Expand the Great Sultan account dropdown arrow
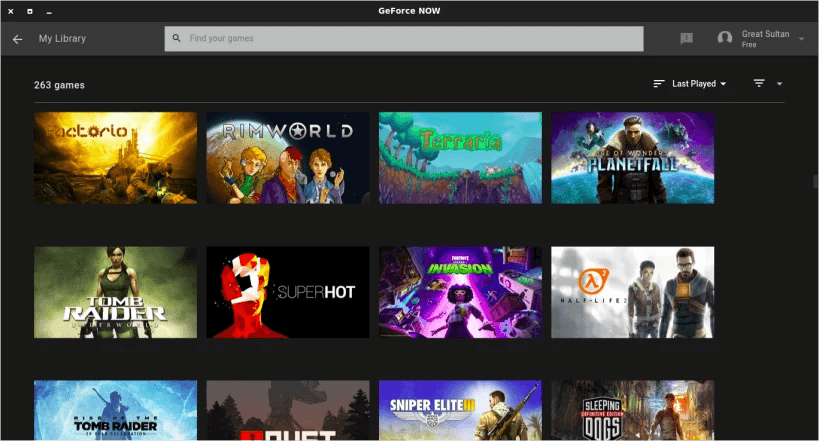The image size is (819, 441). (x=801, y=39)
